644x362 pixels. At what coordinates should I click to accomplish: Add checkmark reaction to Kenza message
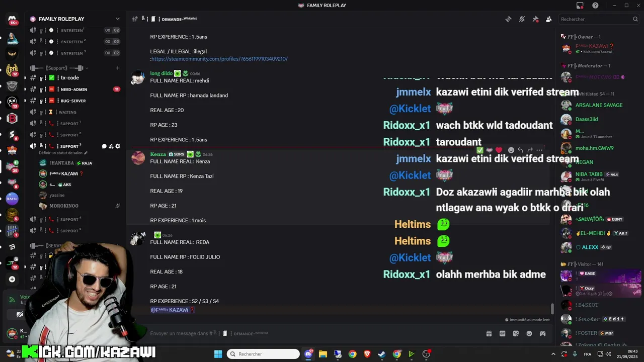coord(479,150)
